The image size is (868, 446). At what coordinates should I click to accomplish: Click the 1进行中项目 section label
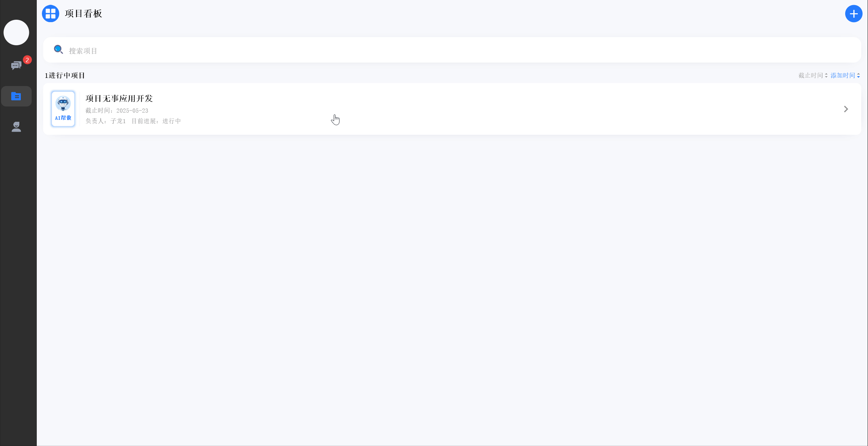point(65,76)
